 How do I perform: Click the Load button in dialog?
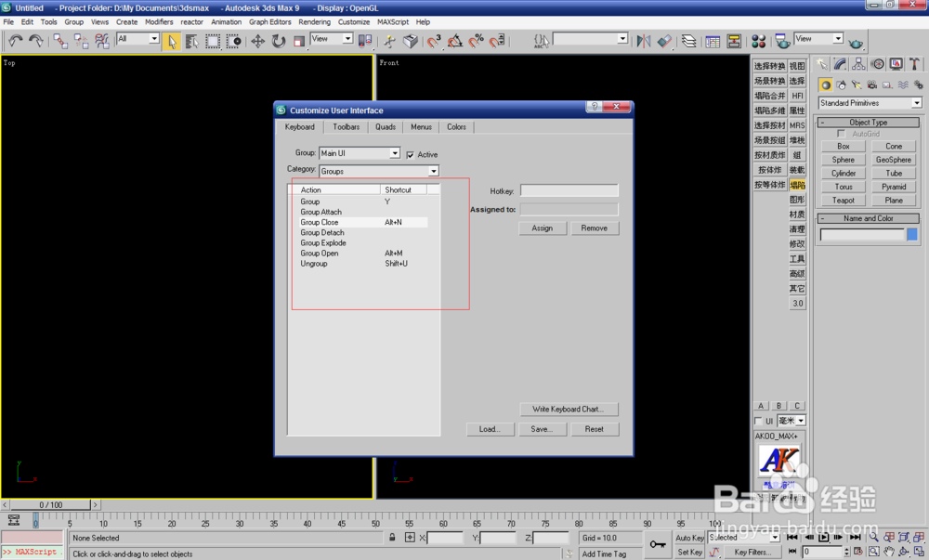point(490,429)
